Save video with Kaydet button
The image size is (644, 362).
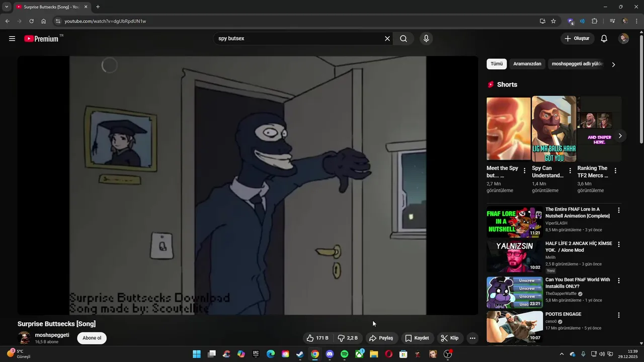(x=417, y=338)
